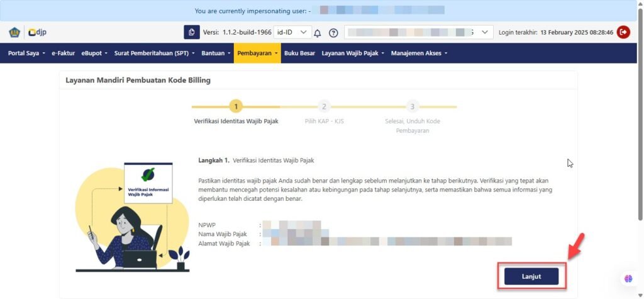Open the eBupot menu
Image resolution: width=644 pixels, height=299 pixels.
pos(94,53)
